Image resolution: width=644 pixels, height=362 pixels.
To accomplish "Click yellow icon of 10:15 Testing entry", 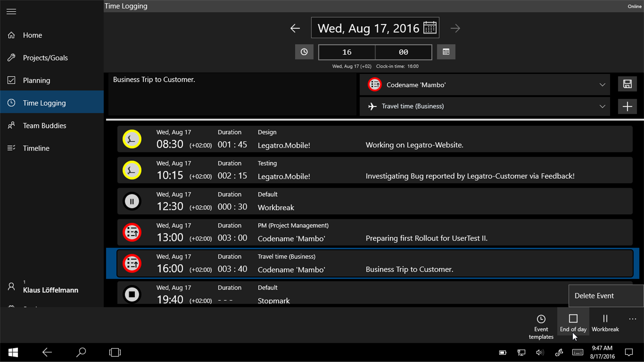I will (x=132, y=170).
